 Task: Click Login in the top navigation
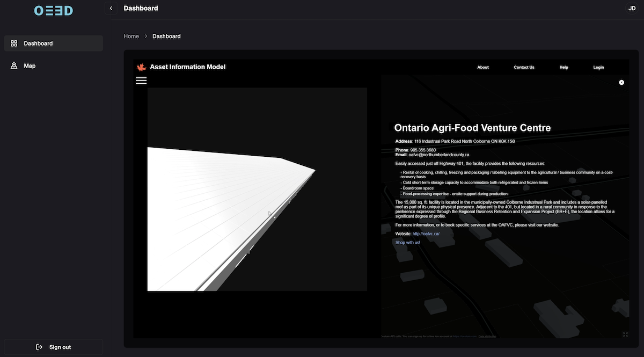tap(598, 67)
